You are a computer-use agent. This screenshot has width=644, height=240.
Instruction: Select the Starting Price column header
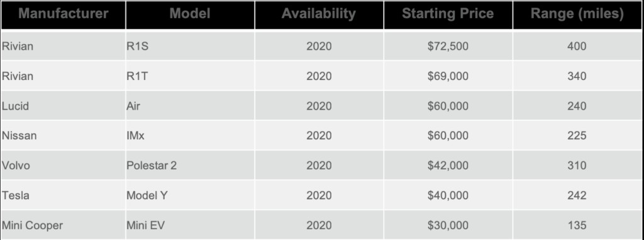tap(448, 15)
